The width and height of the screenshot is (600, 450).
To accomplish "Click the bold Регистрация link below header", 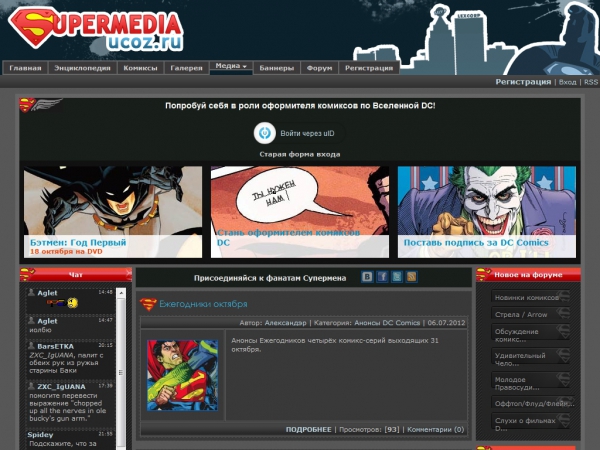I will point(523,82).
